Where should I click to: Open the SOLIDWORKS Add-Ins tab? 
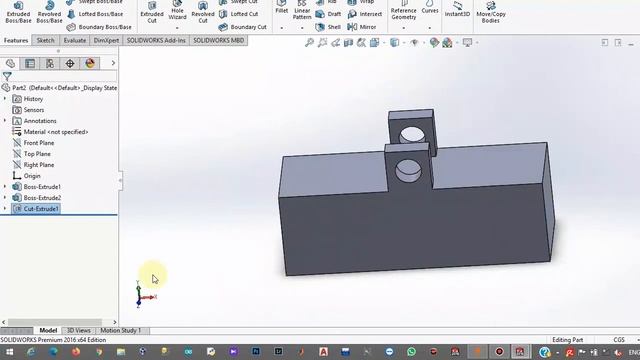156,40
